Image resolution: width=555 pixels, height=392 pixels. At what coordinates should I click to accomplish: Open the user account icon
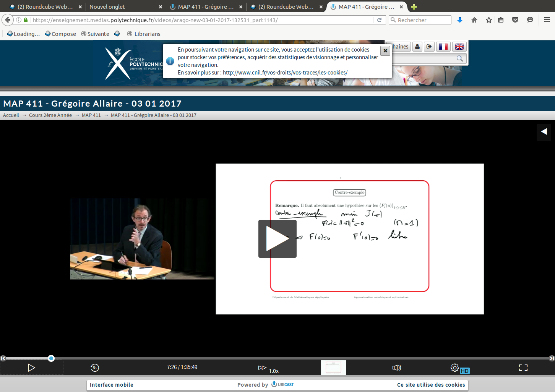pos(417,47)
